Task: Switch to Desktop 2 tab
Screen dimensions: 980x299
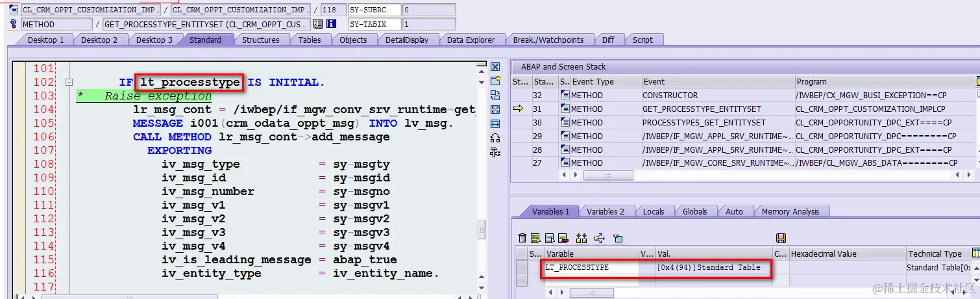Action: (99, 40)
